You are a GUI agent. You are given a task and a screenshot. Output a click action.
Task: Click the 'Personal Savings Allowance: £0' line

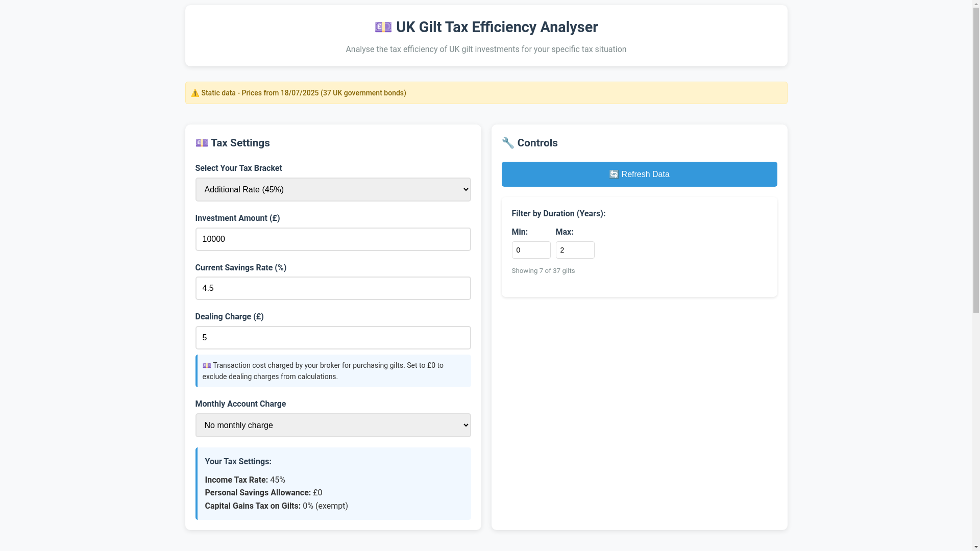click(x=263, y=493)
